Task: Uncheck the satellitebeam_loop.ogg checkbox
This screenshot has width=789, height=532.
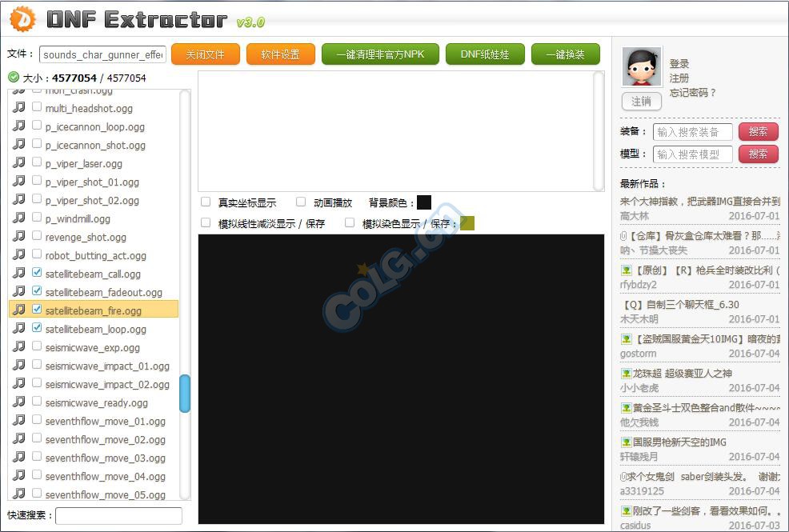Action: pos(37,327)
